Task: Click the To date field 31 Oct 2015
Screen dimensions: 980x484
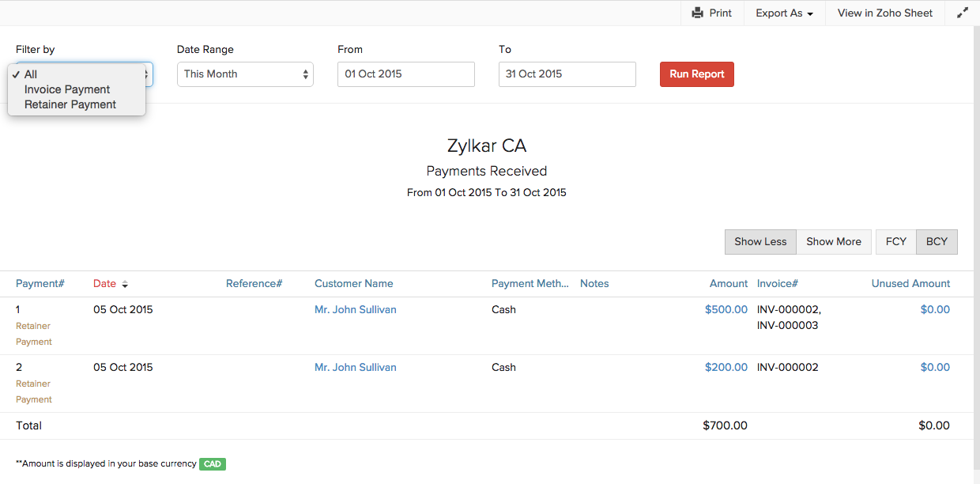Action: (x=567, y=74)
